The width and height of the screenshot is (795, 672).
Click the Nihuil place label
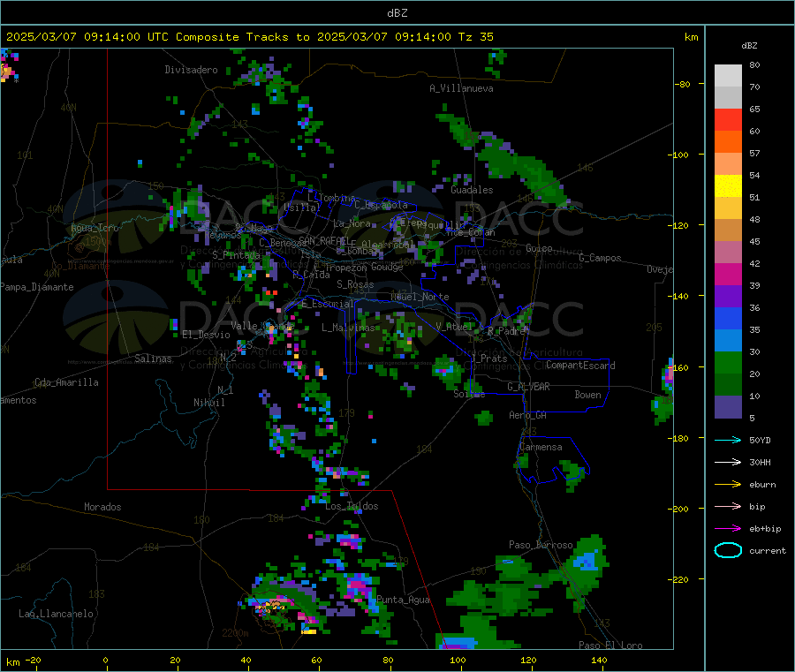point(208,403)
